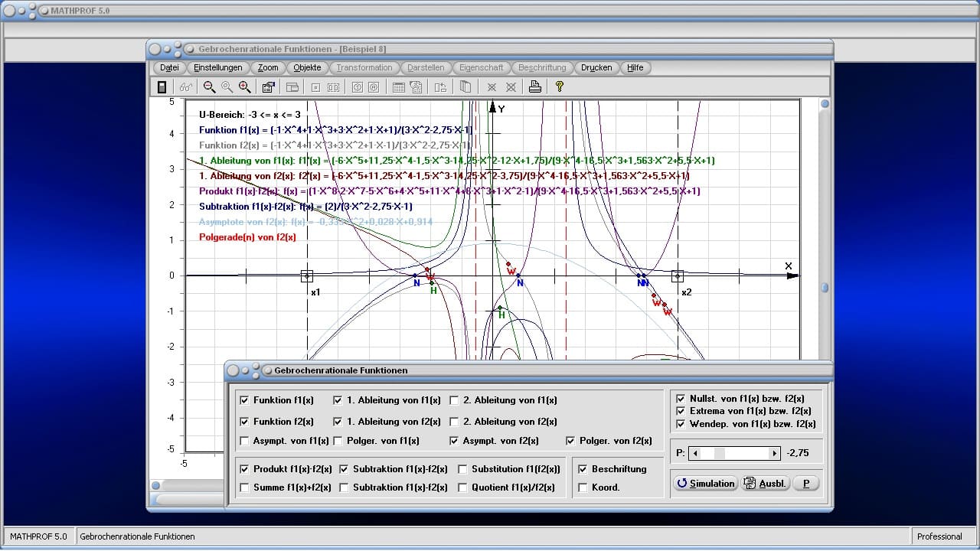Click 'Professional' in the status bar
This screenshot has height=551, width=980.
[x=939, y=536]
